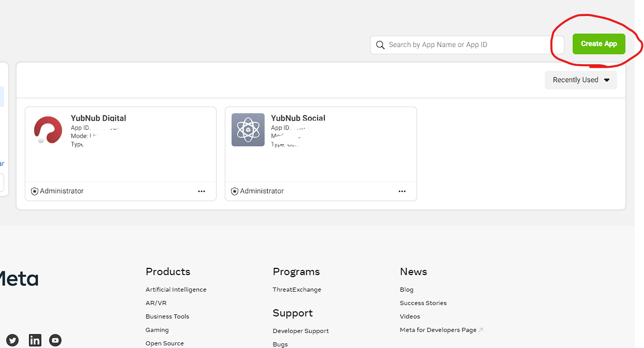Click the News footer heading
The width and height of the screenshot is (644, 348).
point(413,271)
